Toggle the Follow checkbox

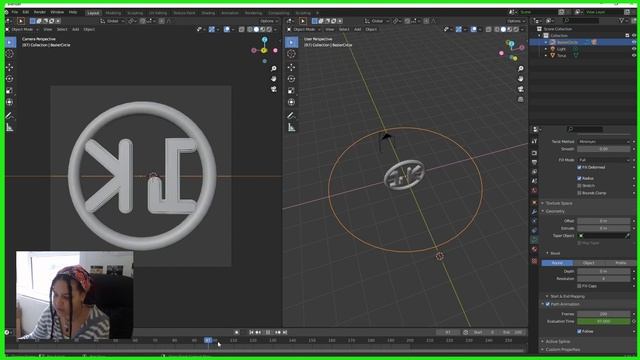(x=579, y=331)
